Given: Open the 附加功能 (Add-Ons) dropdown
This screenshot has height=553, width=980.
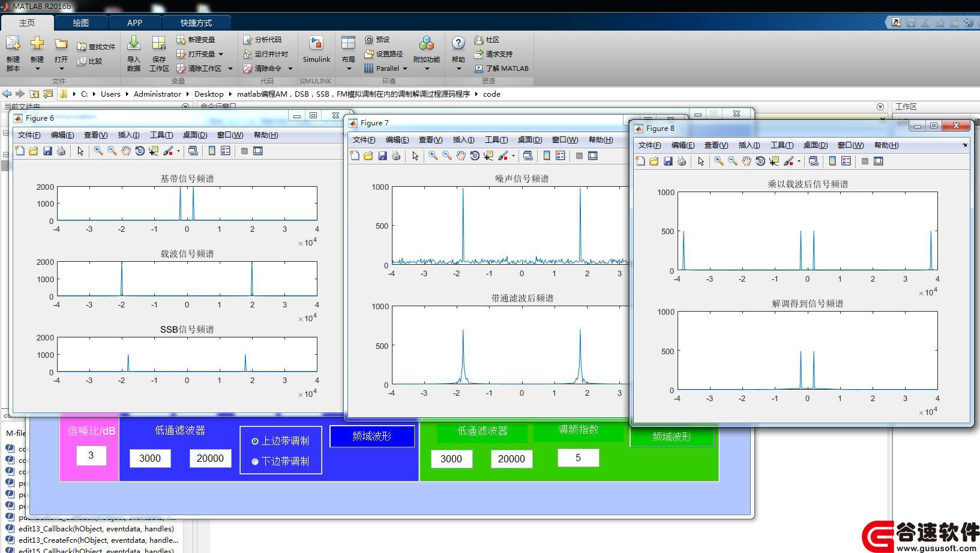Looking at the screenshot, I should point(427,68).
